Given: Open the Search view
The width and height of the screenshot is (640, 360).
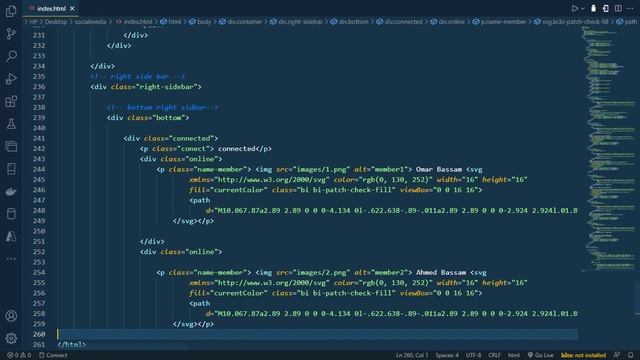Looking at the screenshot, I should (x=11, y=56).
